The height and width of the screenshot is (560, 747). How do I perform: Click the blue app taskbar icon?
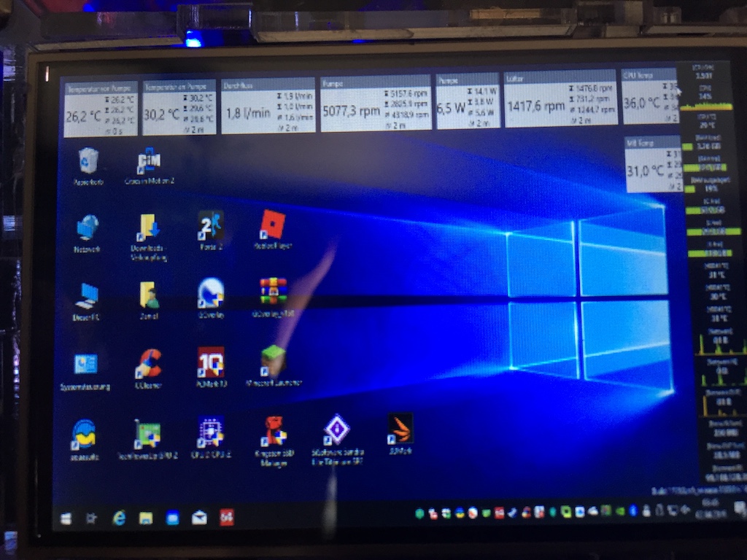172,518
